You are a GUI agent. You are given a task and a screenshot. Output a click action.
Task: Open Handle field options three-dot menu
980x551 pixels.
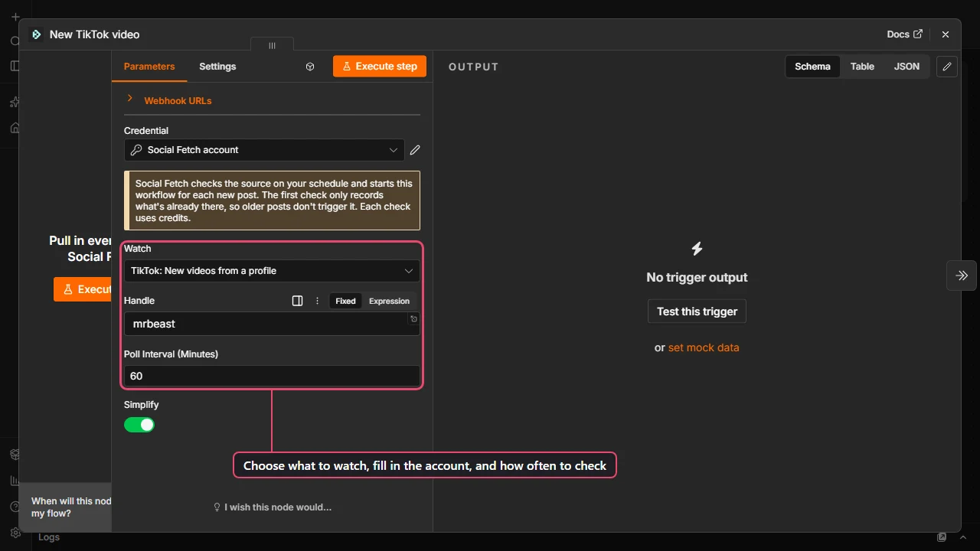point(317,301)
